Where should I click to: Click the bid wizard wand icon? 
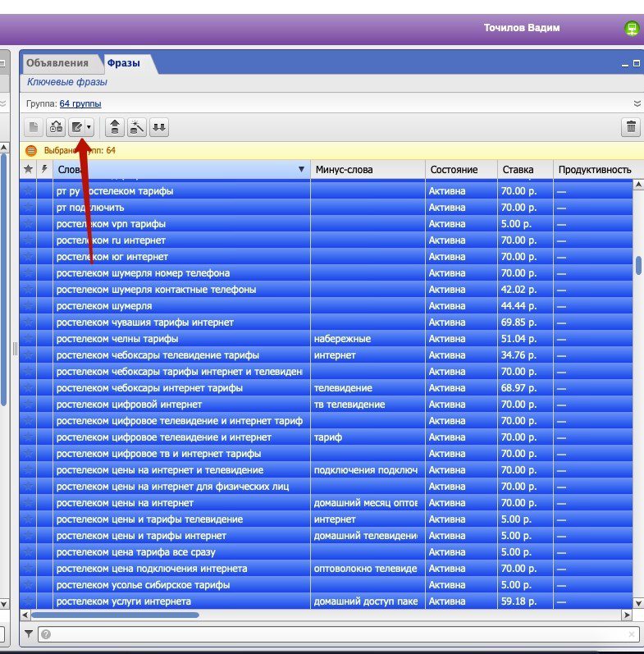[137, 127]
